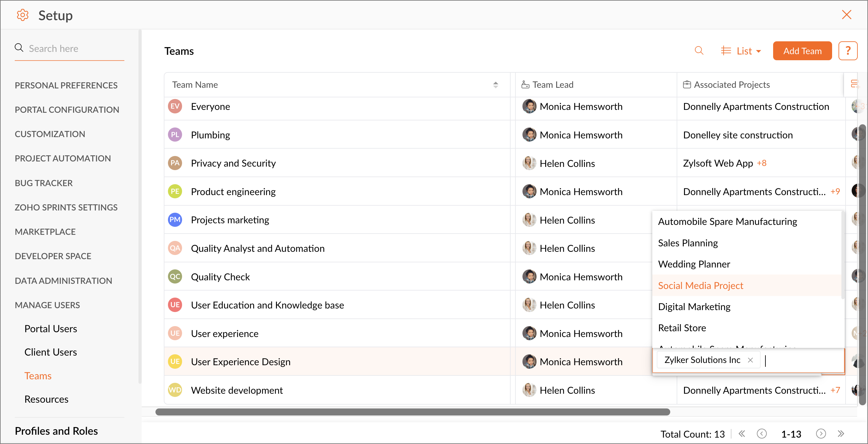This screenshot has height=444, width=868.
Task: Select Social Media Project from dropdown list
Action: (x=700, y=286)
